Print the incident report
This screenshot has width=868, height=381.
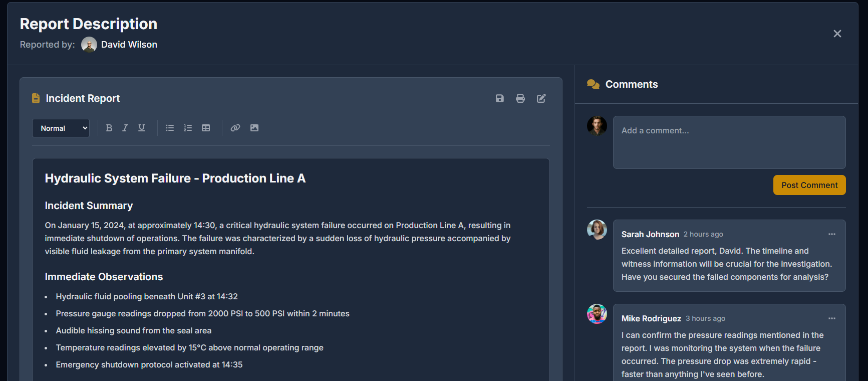[x=520, y=98]
